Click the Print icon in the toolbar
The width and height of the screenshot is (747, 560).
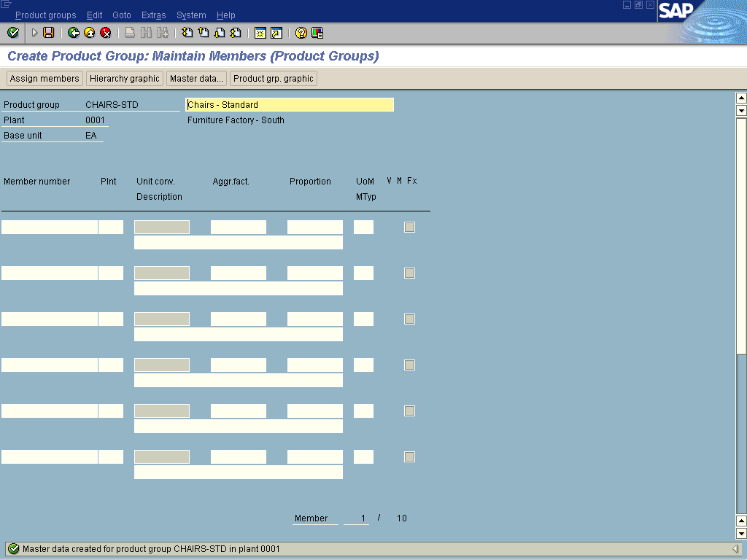point(130,32)
